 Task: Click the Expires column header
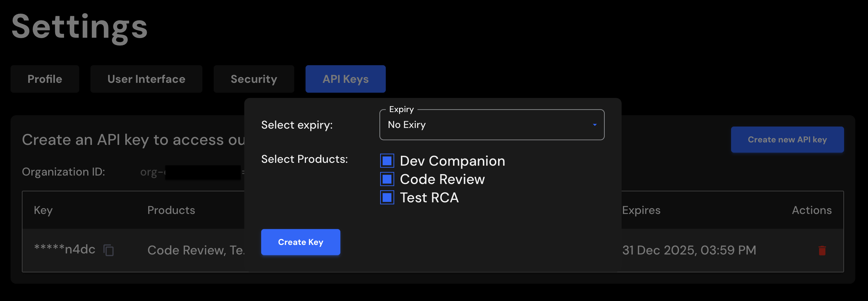[641, 210]
